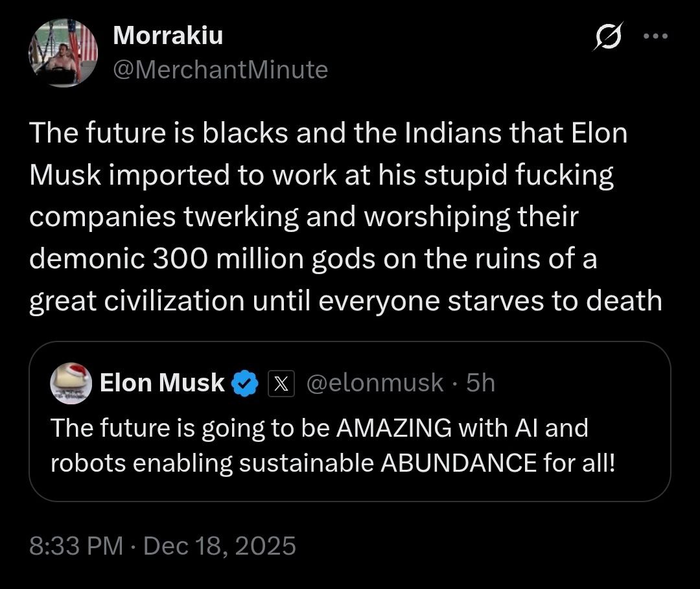
Task: Open the @elonmusk handle link
Action: [x=374, y=384]
